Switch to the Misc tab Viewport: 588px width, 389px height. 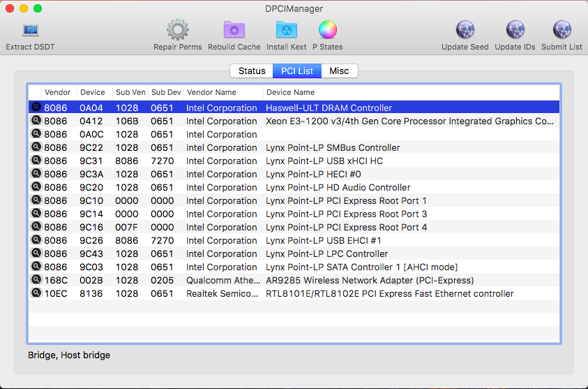coord(339,71)
